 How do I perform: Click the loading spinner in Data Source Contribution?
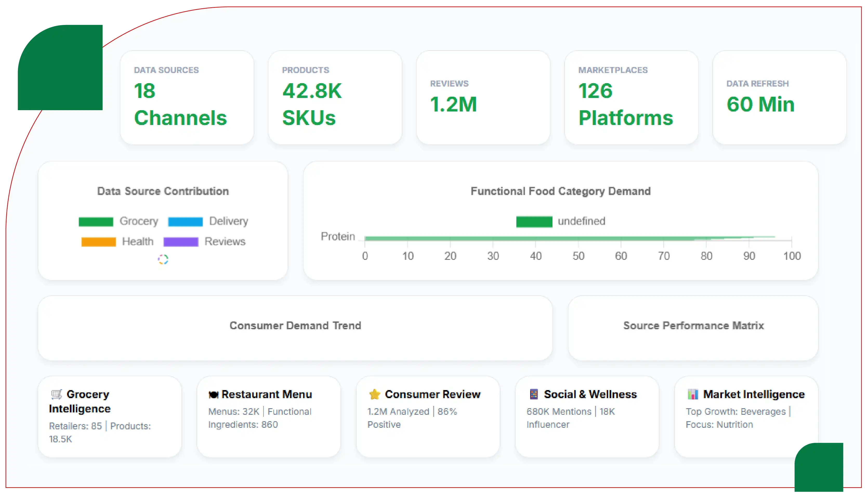click(x=163, y=260)
